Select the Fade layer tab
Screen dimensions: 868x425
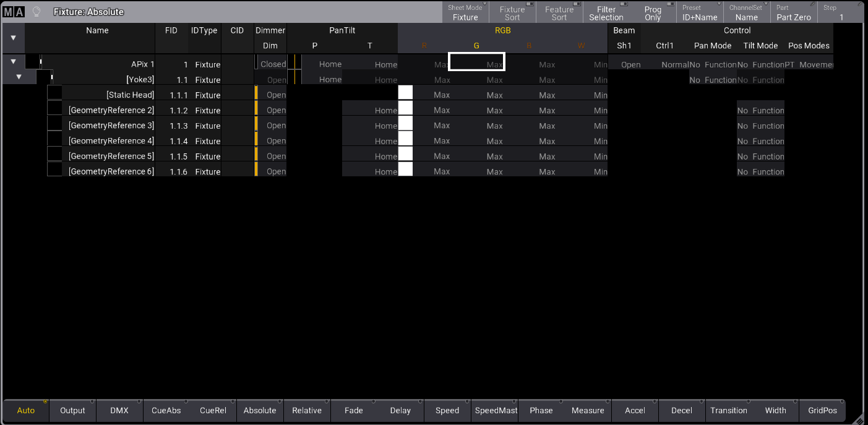pyautogui.click(x=354, y=410)
